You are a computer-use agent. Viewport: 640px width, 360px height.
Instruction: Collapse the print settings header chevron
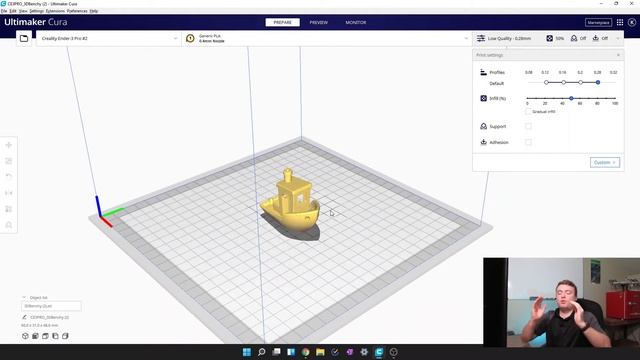coord(618,38)
